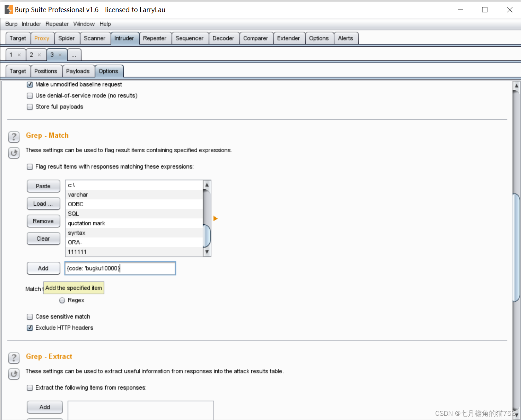Click the Remove button
Image resolution: width=521 pixels, height=420 pixels.
click(43, 221)
